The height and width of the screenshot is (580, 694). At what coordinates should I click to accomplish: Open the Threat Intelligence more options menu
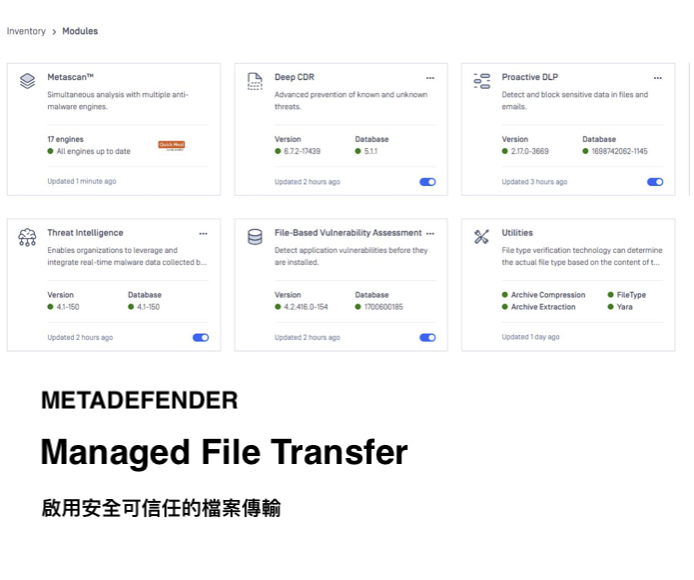tap(203, 234)
